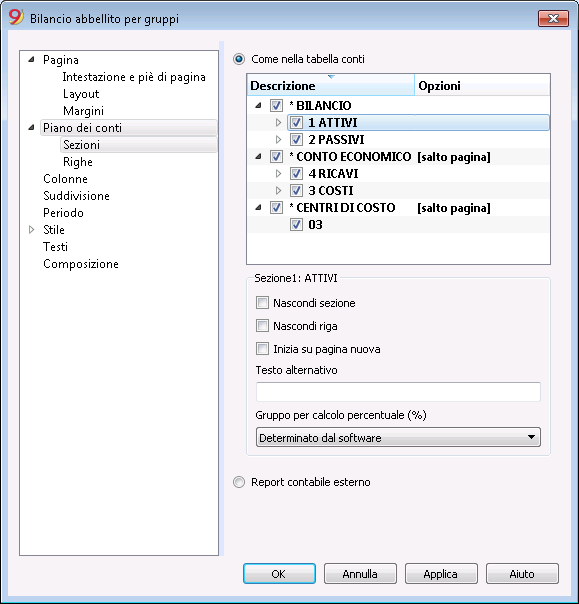Expand the 3 COSTI section arrow
579x604 pixels.
278,190
